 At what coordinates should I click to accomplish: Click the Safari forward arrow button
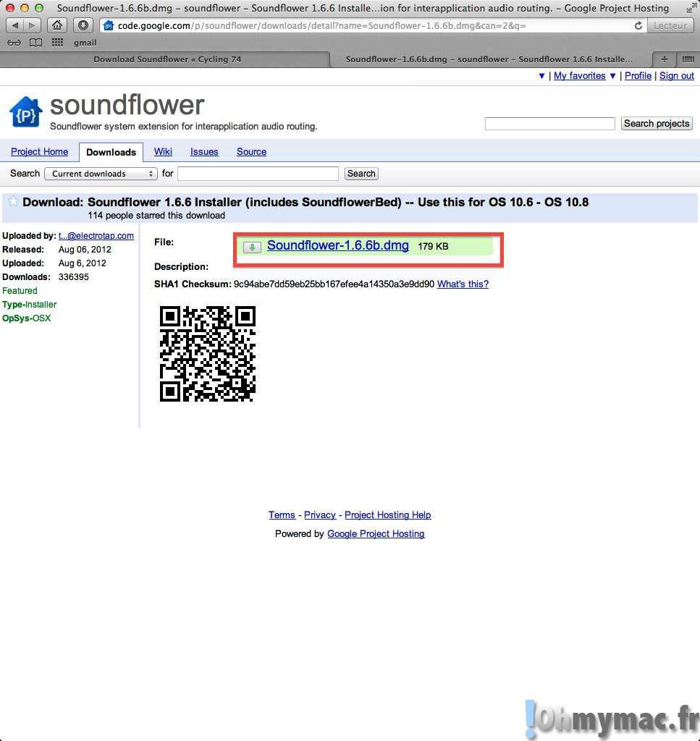point(32,25)
